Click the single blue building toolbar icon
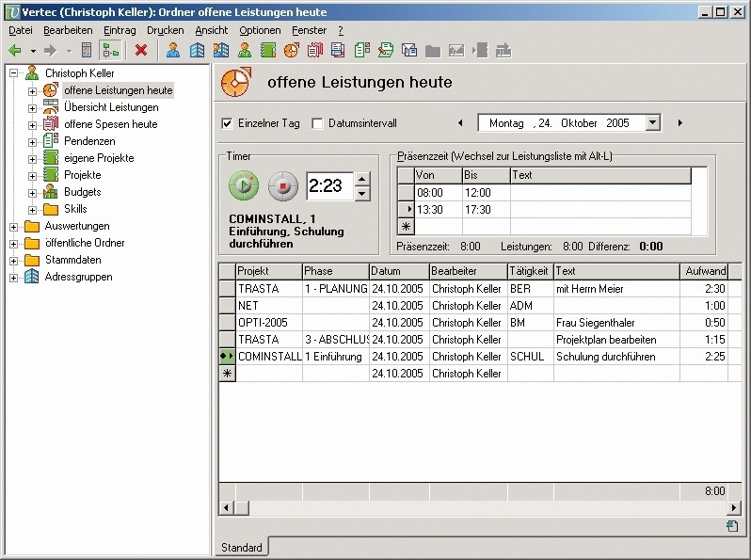 coord(197,50)
